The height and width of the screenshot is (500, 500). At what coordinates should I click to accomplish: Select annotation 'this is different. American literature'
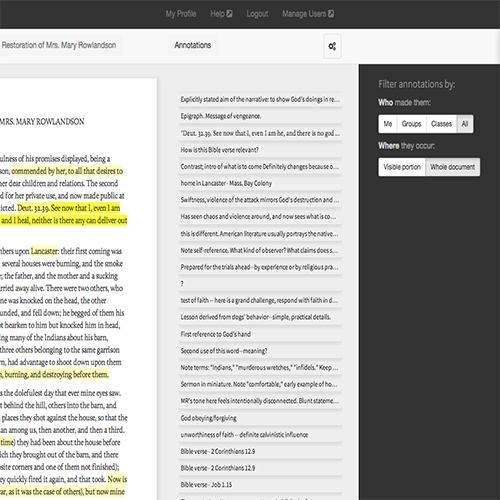pos(260,234)
